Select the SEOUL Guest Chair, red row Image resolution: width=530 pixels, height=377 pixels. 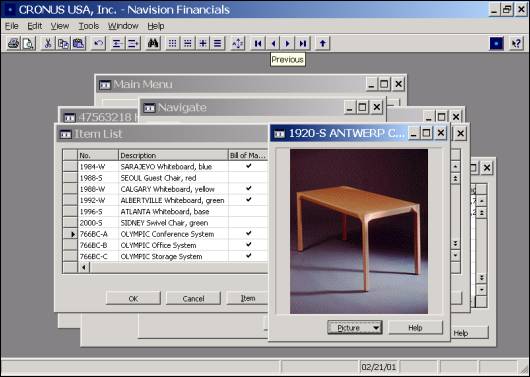(166, 178)
